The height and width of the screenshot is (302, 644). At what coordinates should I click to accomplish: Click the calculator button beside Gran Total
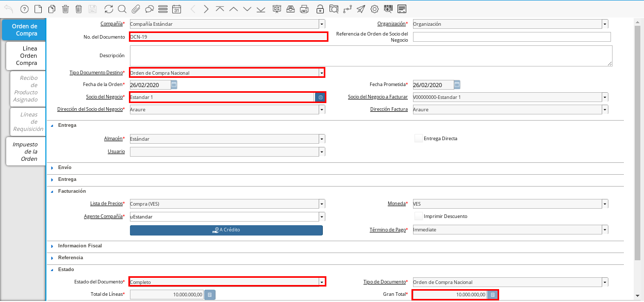(x=492, y=295)
